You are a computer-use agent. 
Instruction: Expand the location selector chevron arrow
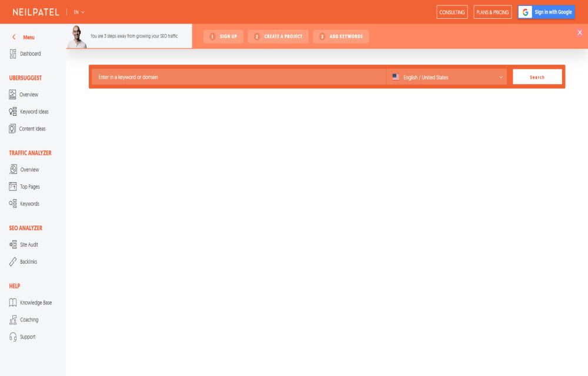tap(501, 78)
